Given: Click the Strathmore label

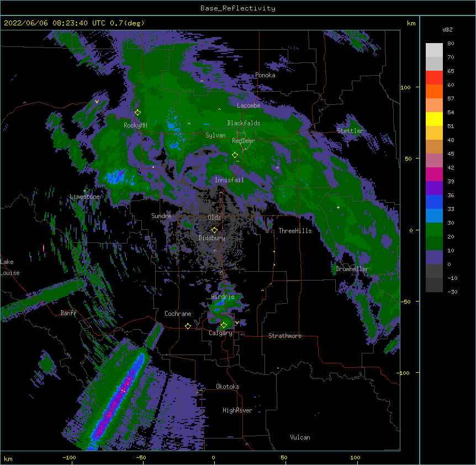Looking at the screenshot, I should tap(285, 336).
